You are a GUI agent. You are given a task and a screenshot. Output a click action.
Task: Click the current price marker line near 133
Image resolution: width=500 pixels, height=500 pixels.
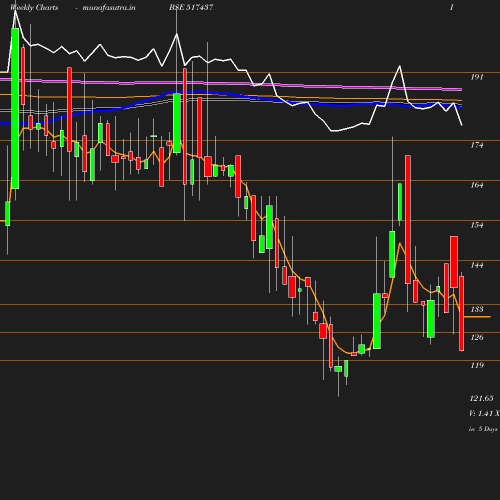(477, 317)
